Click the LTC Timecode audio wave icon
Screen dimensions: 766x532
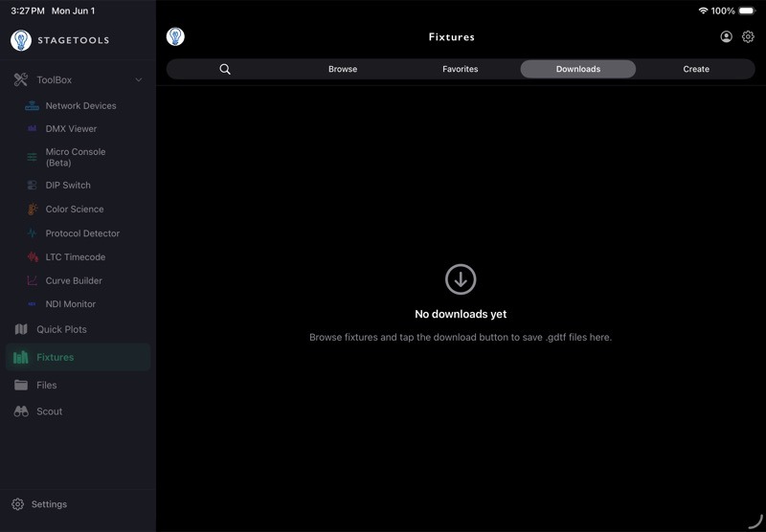pos(33,256)
